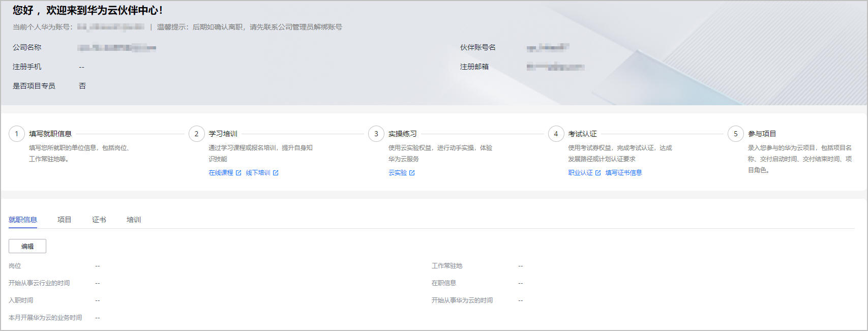Switch to the 证书 tab

click(99, 220)
